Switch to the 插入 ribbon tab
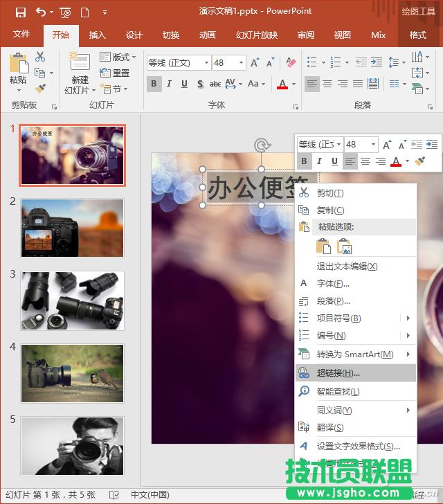 pos(98,35)
